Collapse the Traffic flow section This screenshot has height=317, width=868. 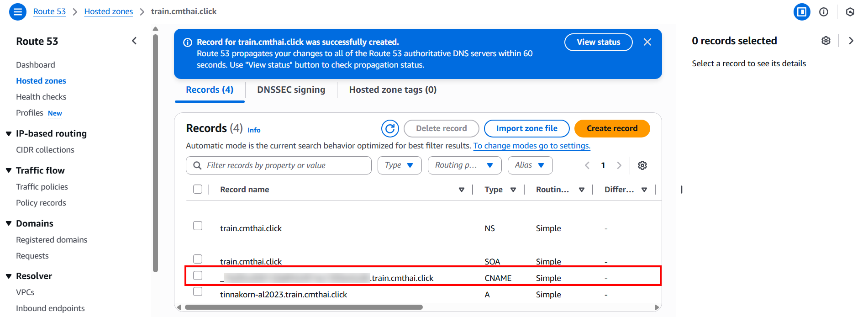click(9, 170)
